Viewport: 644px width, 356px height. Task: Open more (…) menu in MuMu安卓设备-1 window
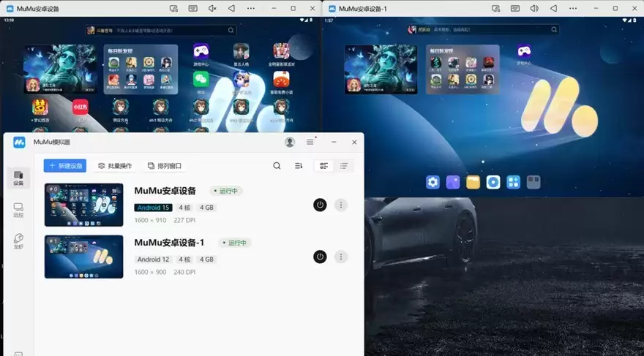click(x=573, y=8)
